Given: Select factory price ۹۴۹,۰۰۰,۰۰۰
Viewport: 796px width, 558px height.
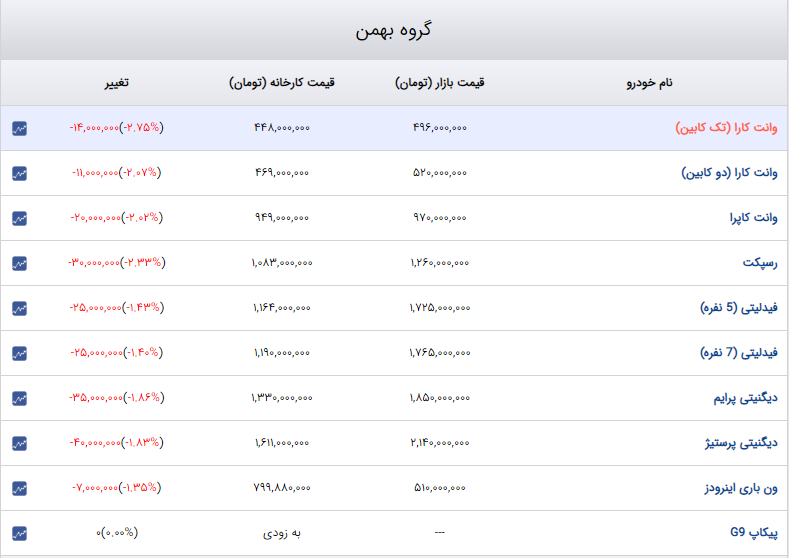Looking at the screenshot, I should coord(282,218).
